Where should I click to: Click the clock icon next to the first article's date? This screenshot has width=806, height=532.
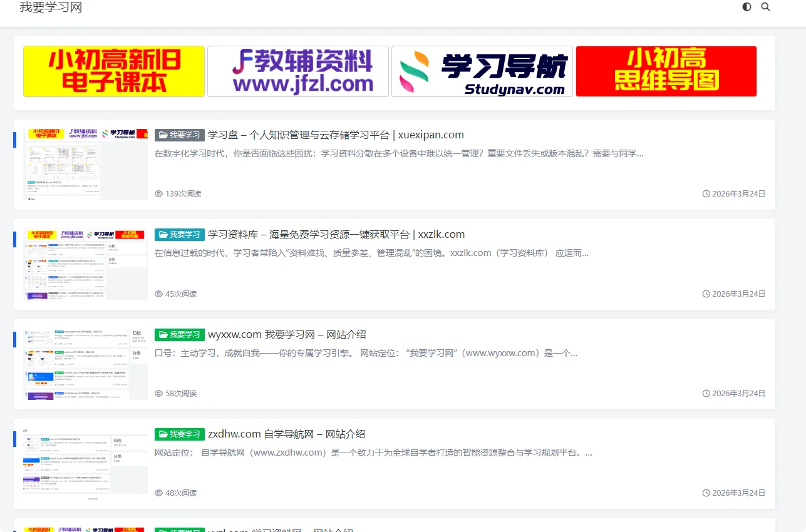(707, 193)
